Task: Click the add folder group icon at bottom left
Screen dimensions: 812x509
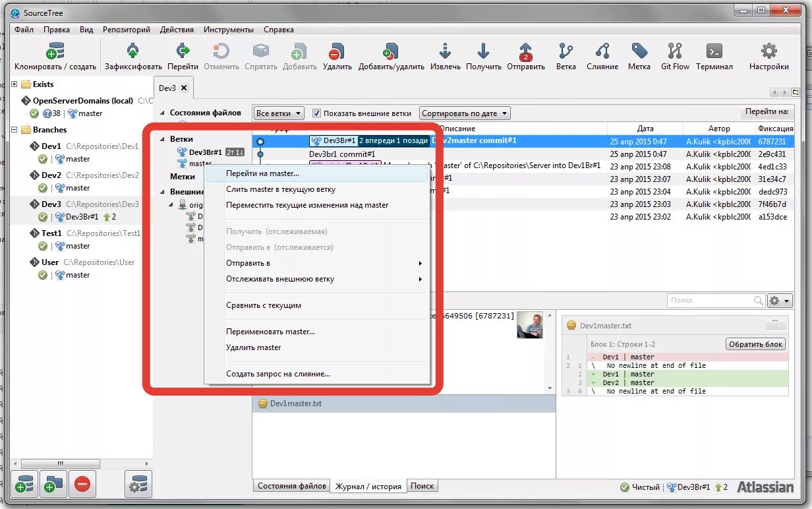Action: click(53, 484)
